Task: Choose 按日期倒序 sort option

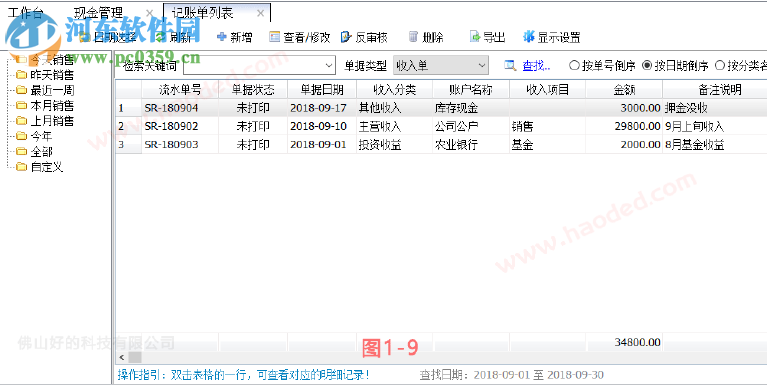Action: [x=675, y=66]
